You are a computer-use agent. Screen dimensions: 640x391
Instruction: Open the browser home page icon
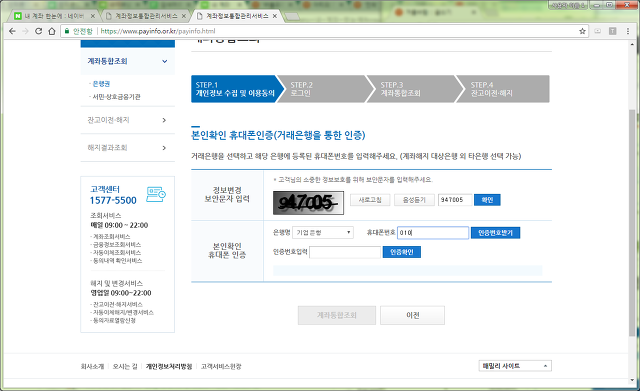[x=52, y=31]
